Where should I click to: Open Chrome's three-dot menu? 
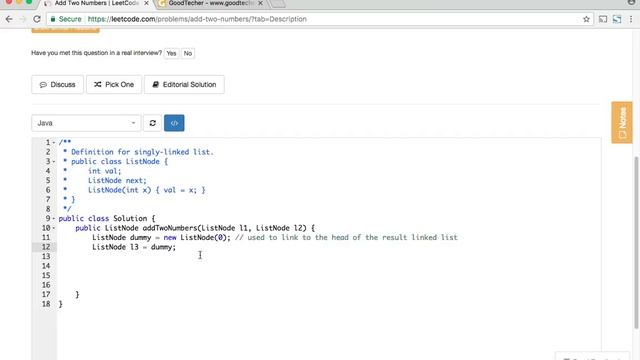631,19
